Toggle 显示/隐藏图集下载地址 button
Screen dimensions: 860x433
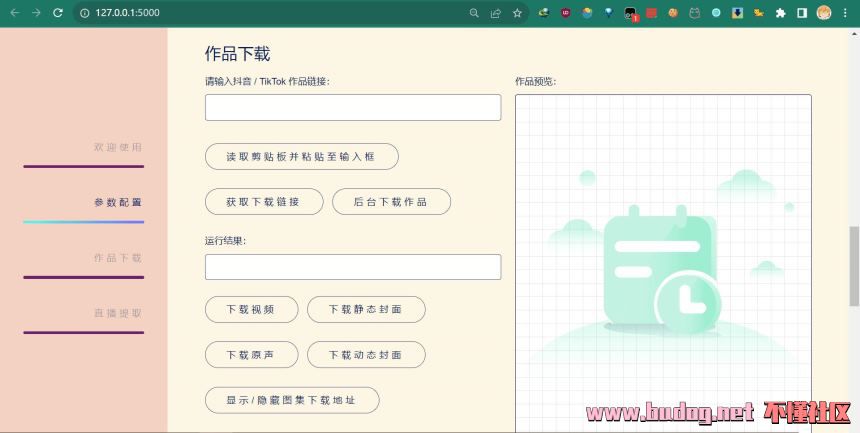point(292,400)
